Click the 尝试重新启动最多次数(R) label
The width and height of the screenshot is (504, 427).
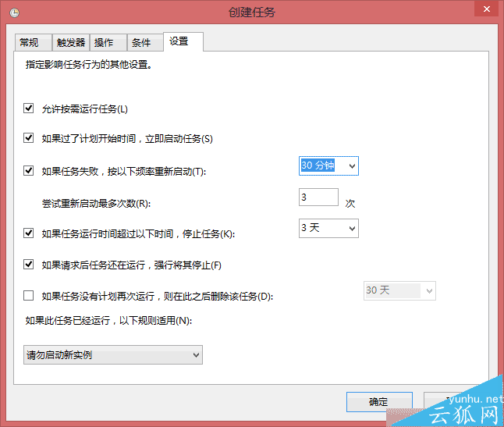tap(96, 204)
